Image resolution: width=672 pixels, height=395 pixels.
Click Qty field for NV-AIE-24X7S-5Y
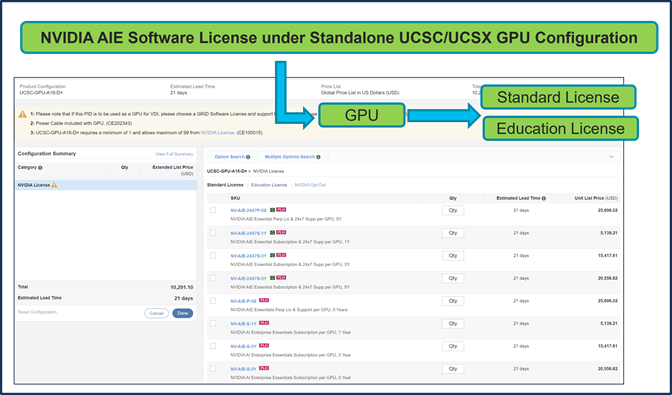[x=453, y=278]
